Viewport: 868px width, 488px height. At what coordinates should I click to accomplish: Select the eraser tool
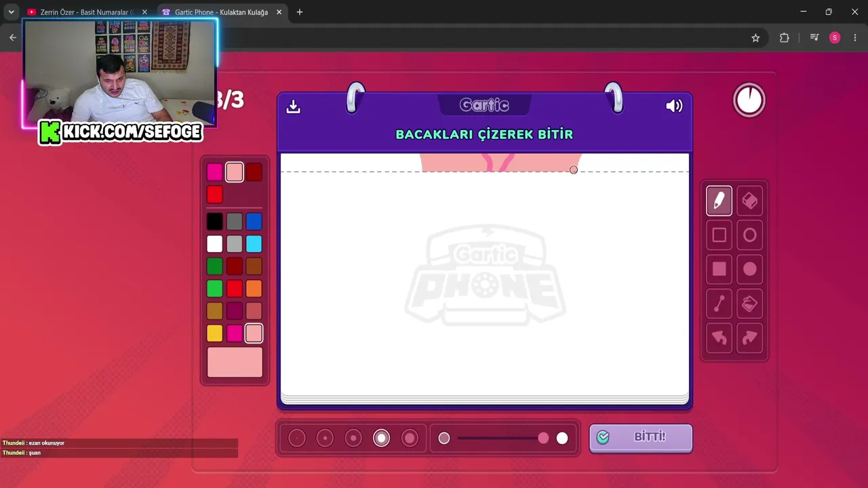749,201
